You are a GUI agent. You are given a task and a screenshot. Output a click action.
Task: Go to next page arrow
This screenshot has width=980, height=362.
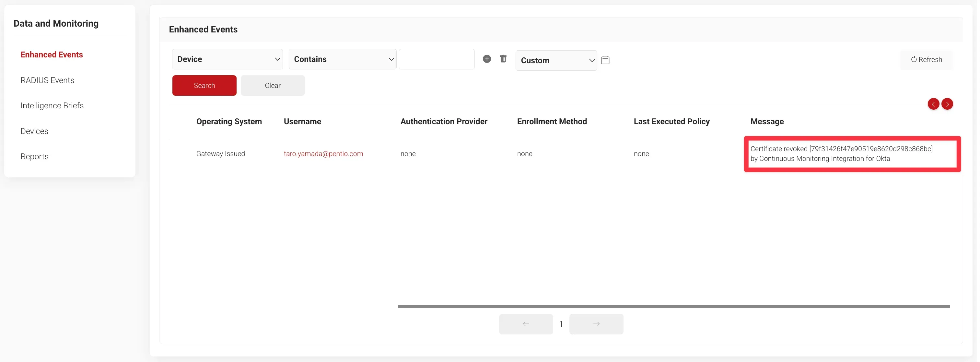pyautogui.click(x=596, y=324)
